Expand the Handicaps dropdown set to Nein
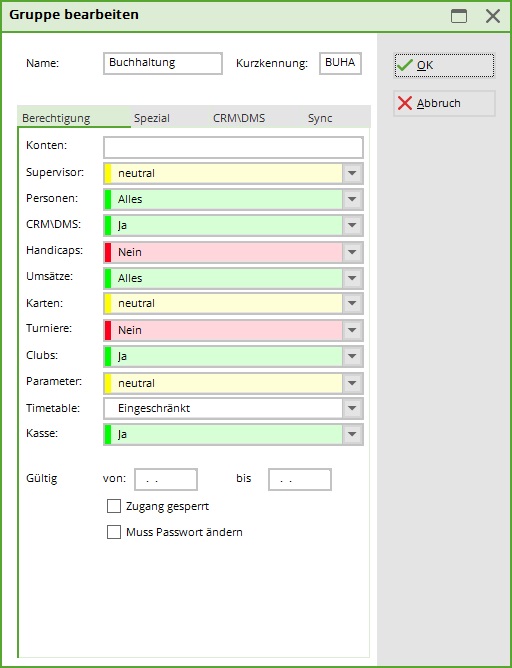Screen dimensions: 512x668 point(352,252)
